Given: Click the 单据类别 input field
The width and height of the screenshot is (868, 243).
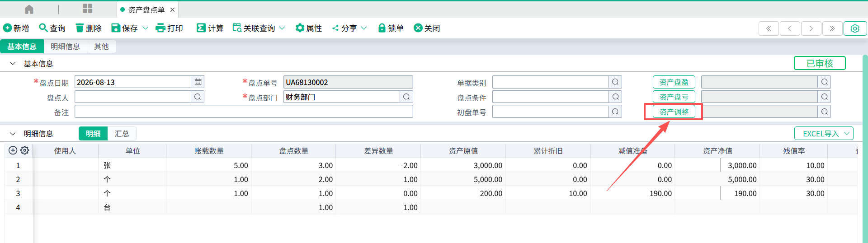Looking at the screenshot, I should tap(551, 82).
